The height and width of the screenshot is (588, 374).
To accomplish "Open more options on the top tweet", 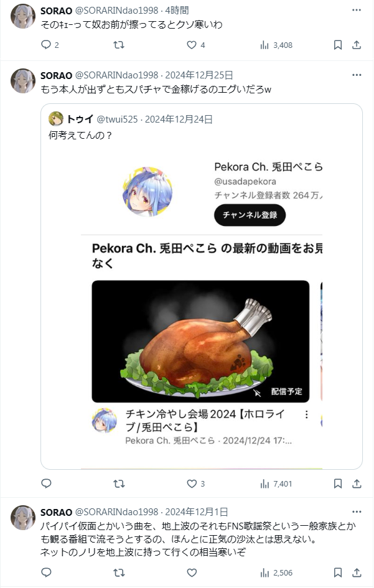I will [x=357, y=10].
